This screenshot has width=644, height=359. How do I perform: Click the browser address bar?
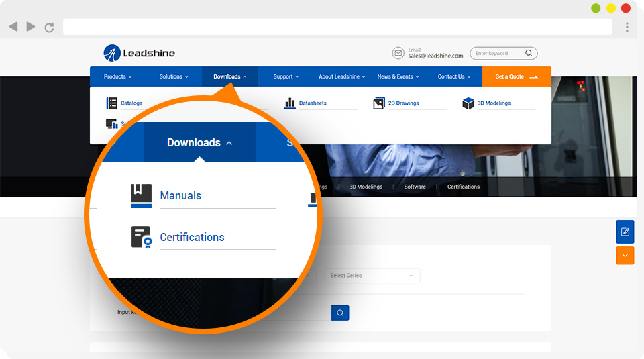point(337,27)
